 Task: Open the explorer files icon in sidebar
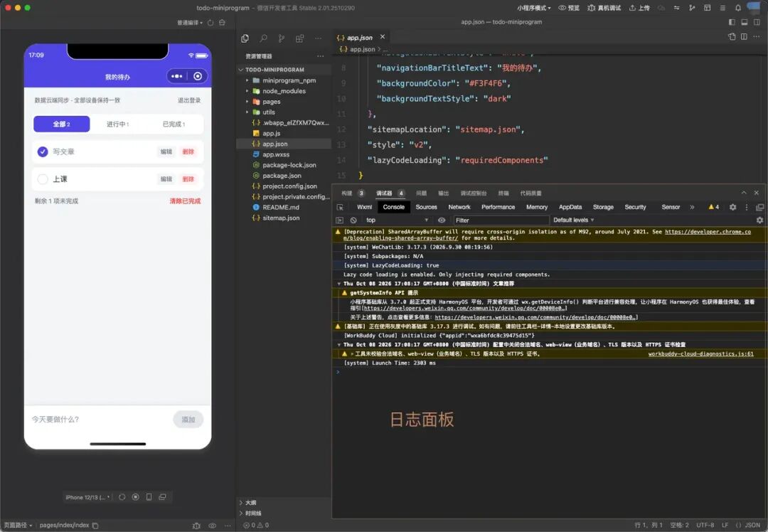(245, 38)
